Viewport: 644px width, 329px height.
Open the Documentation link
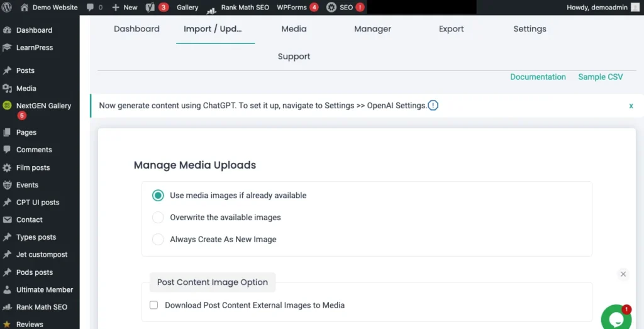[x=538, y=77]
